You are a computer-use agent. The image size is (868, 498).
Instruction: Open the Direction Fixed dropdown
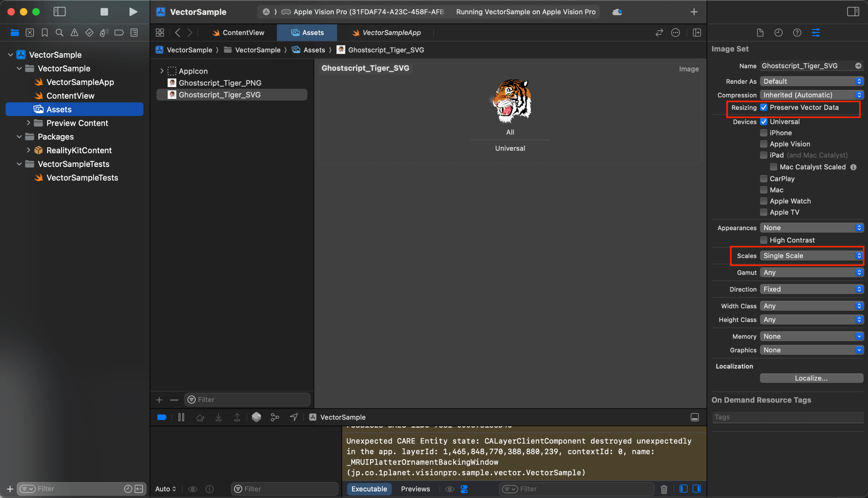click(x=812, y=289)
